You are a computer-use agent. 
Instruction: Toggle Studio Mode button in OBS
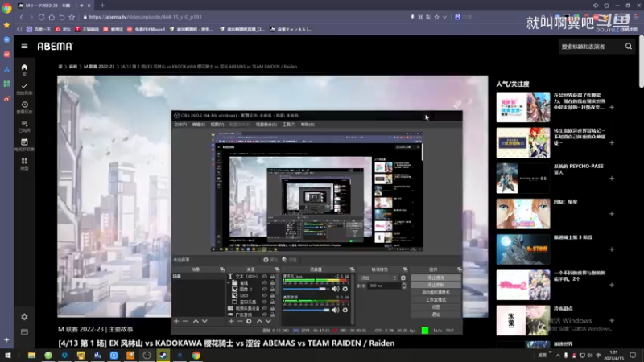436,300
